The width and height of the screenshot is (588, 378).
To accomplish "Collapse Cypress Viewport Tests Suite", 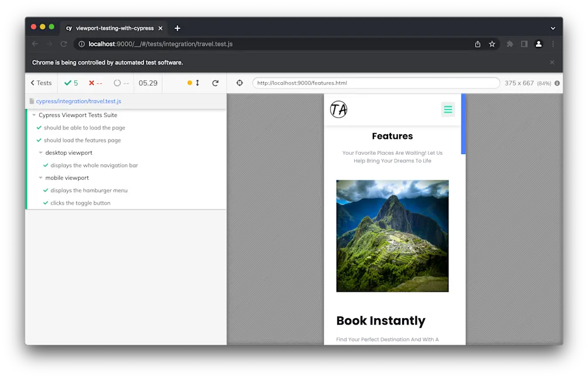I will 77,115.
